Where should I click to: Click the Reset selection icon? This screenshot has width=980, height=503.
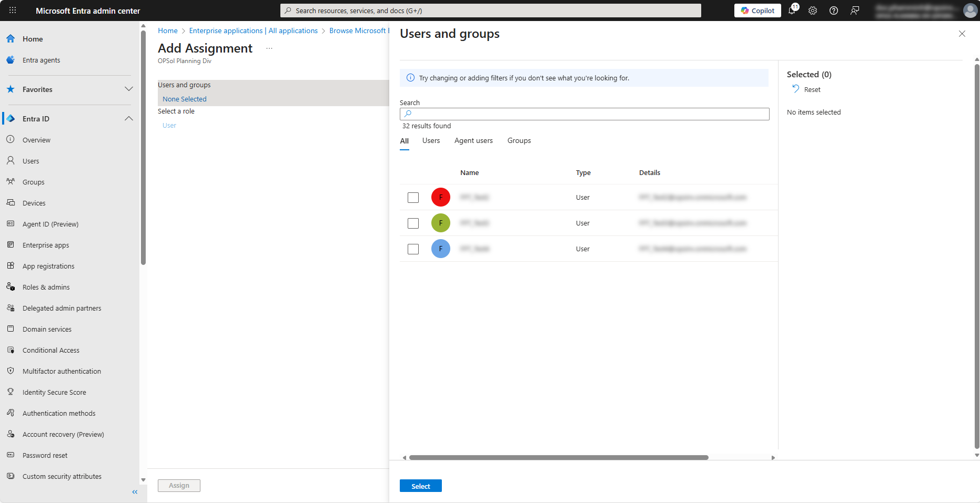point(796,89)
